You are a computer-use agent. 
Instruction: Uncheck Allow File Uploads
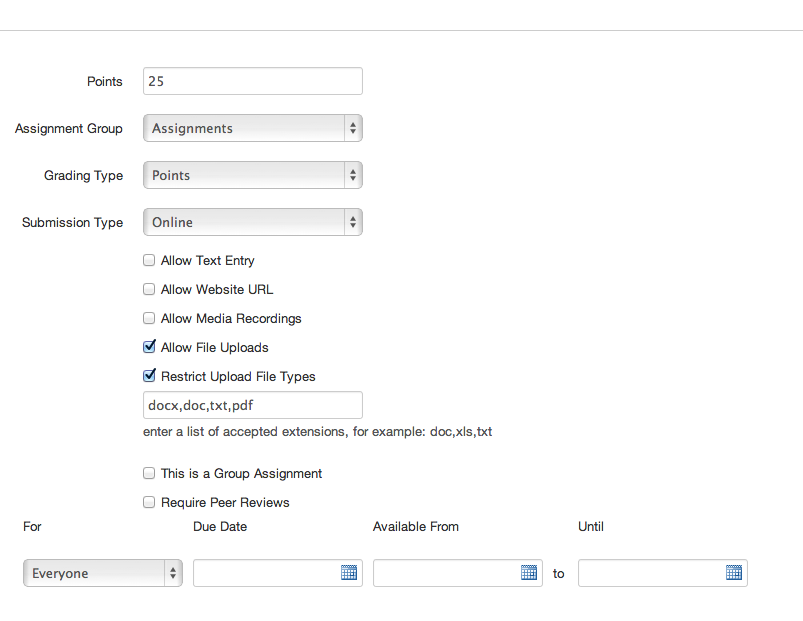[x=149, y=347]
